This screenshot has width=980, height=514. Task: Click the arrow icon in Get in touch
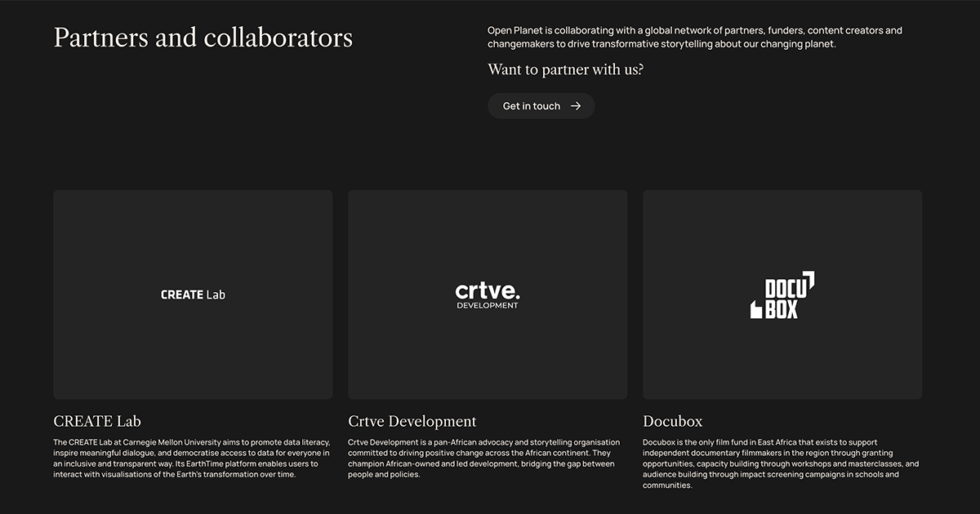pyautogui.click(x=576, y=106)
